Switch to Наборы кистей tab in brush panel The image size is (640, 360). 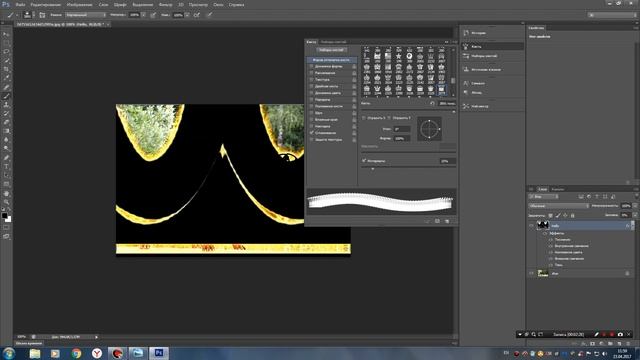click(333, 42)
